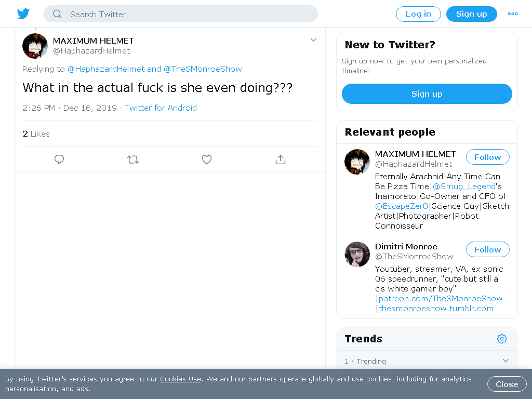Click the reply speech bubble icon
The image size is (532, 399).
point(59,159)
